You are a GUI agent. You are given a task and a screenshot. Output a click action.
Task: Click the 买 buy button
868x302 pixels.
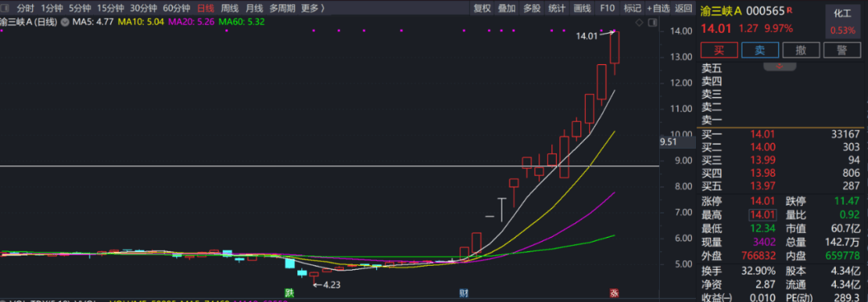click(719, 50)
